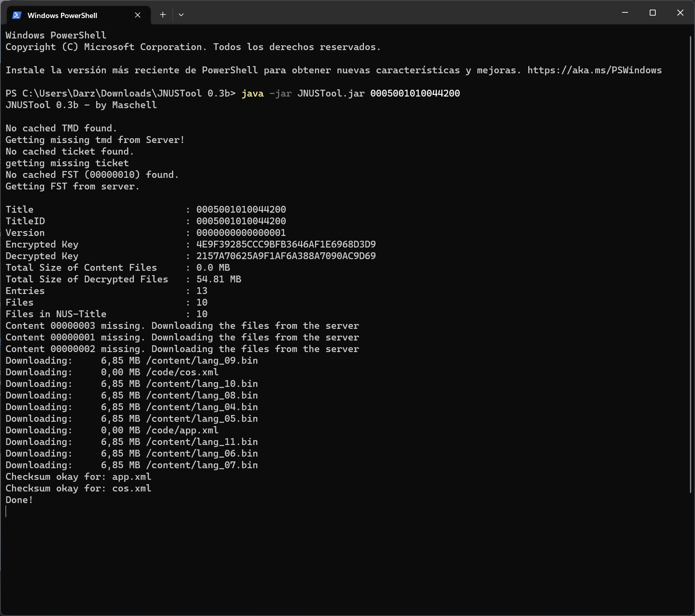Screen dimensions: 695x616
Task: Open the https://aka.ms/PSWindows link
Action: pyautogui.click(x=594, y=70)
